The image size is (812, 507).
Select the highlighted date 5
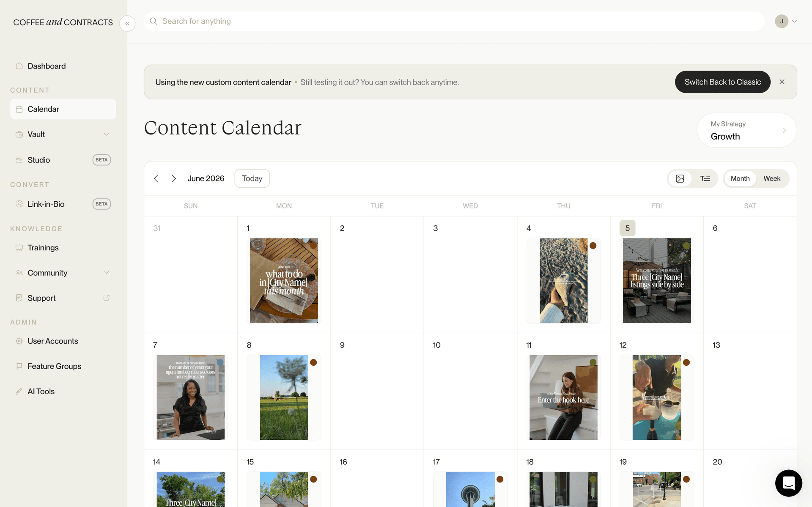click(628, 228)
